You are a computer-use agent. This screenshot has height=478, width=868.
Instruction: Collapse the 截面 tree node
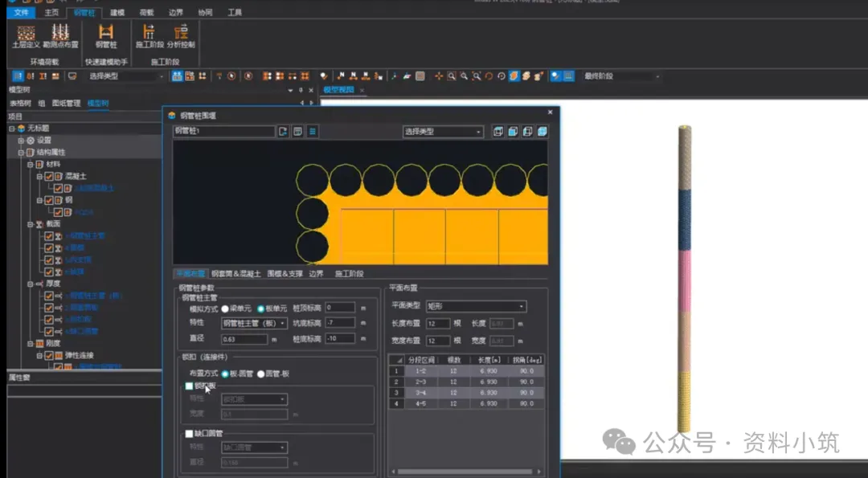tap(31, 224)
